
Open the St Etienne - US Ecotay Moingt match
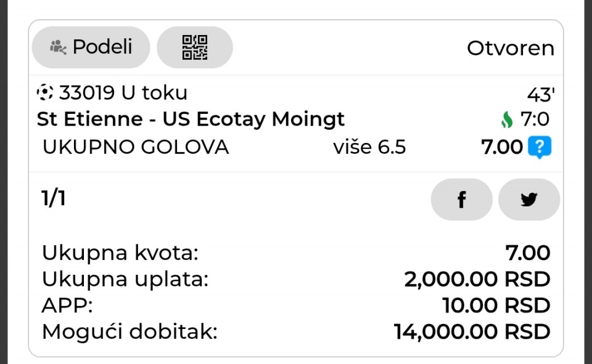pyautogui.click(x=191, y=119)
